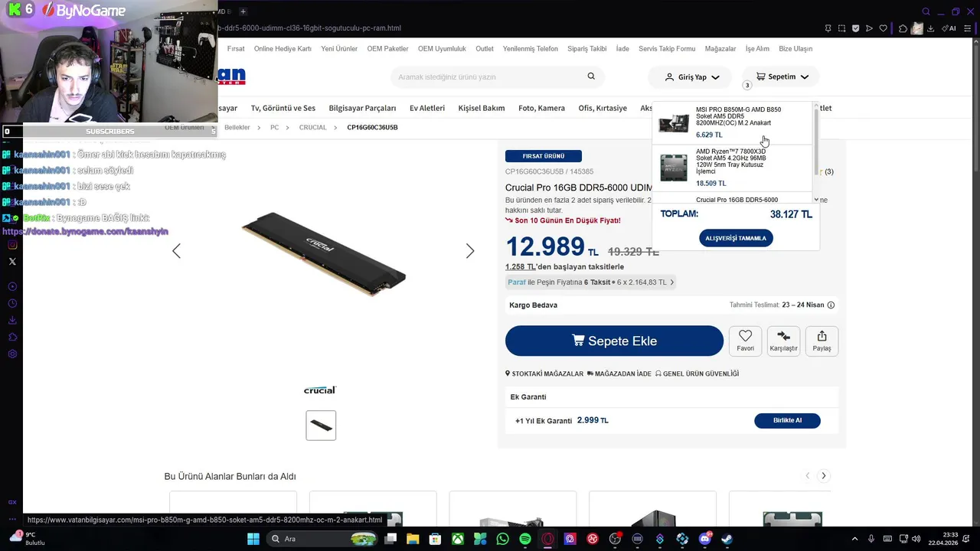980x551 pixels.
Task: Click the Paylaş share button
Action: (822, 341)
